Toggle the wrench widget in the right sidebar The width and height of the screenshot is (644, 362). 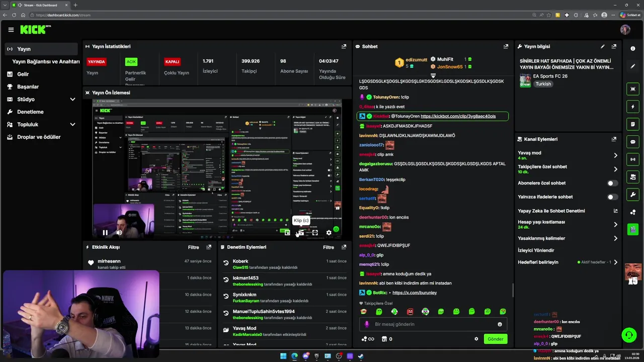[x=633, y=195]
